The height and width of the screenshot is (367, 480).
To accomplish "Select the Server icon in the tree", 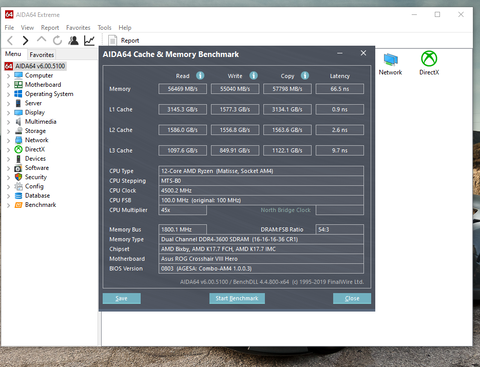I will [x=18, y=103].
